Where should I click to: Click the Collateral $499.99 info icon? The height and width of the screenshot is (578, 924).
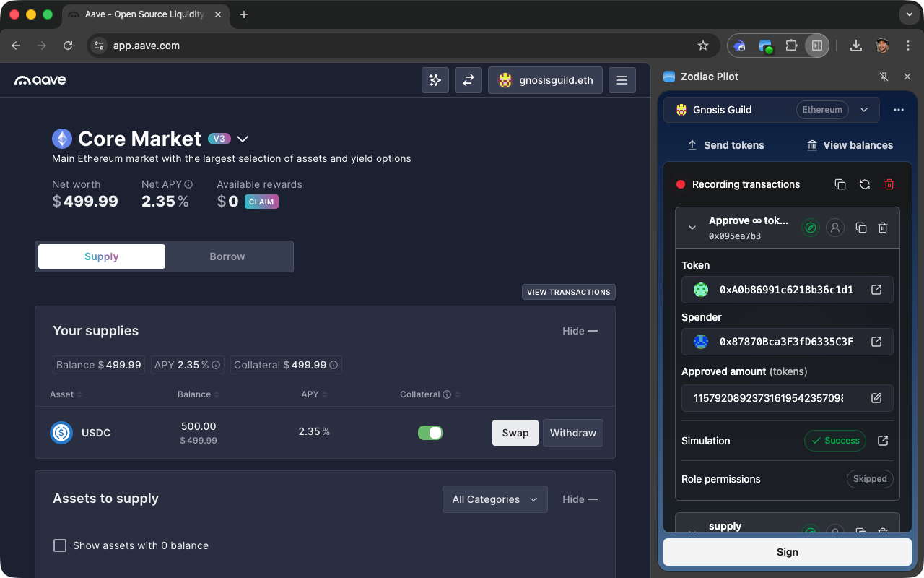[x=334, y=365]
